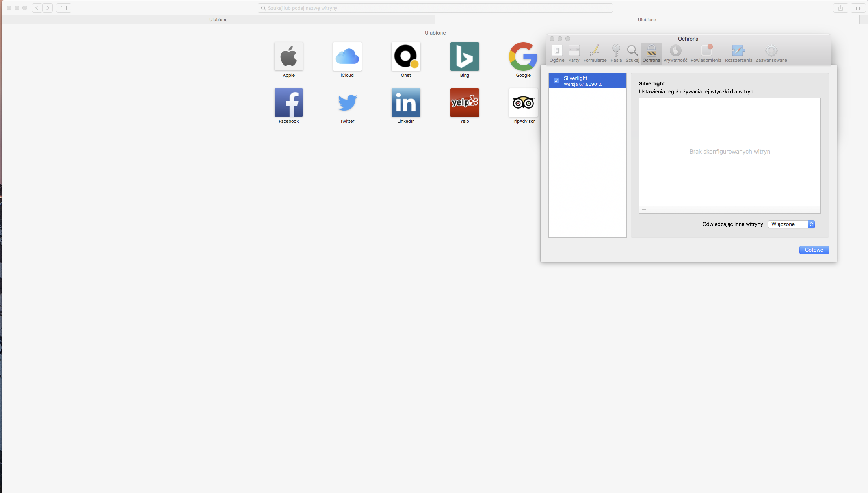Open the Hasła key icon pane
Image resolution: width=868 pixels, height=493 pixels.
[x=616, y=54]
